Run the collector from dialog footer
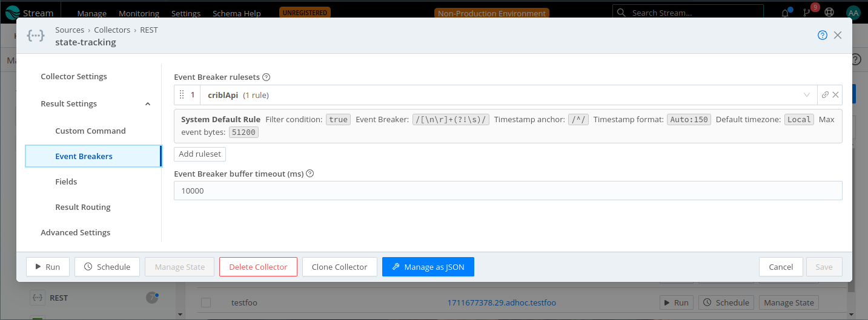 pos(48,267)
